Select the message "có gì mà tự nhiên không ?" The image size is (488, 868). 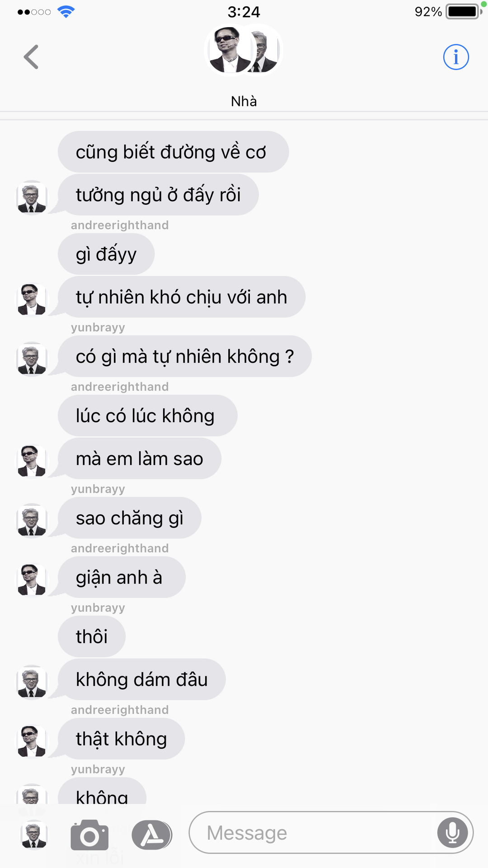tap(185, 356)
